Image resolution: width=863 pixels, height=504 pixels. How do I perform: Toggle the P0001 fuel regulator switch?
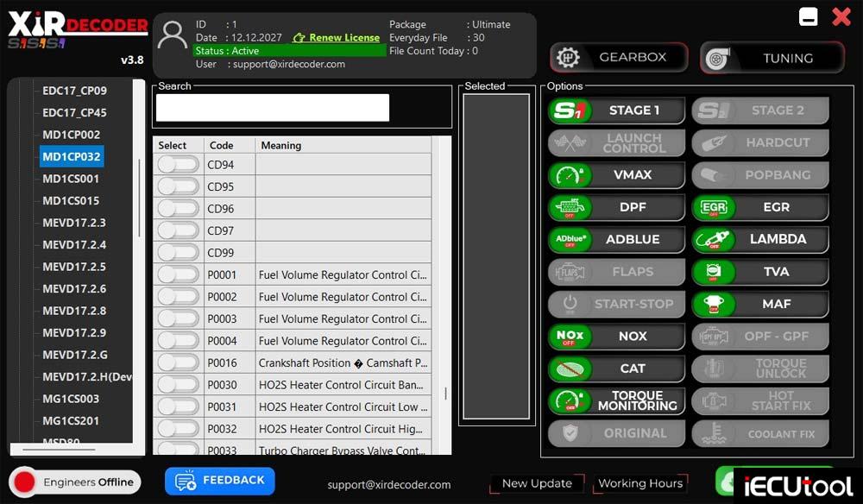pyautogui.click(x=178, y=274)
